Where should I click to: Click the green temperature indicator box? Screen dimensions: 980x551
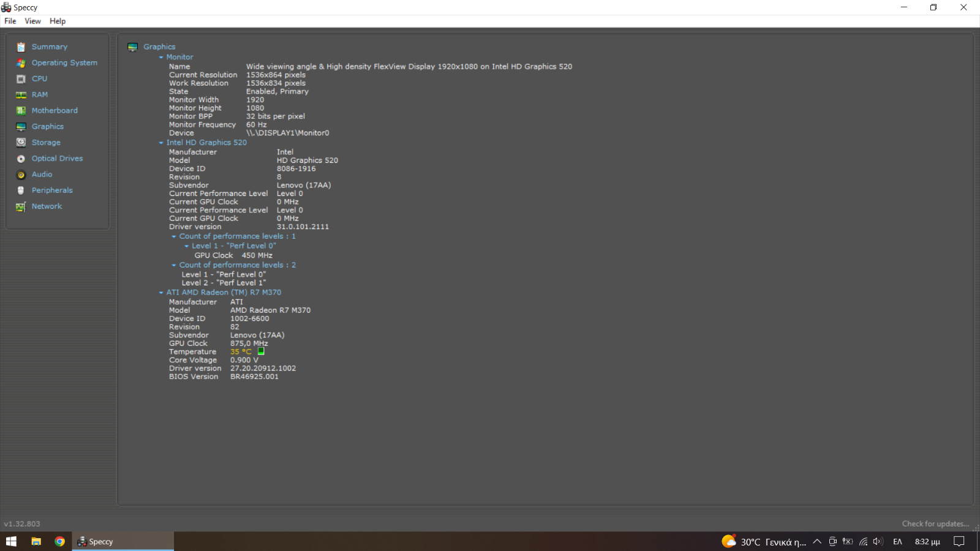click(261, 351)
